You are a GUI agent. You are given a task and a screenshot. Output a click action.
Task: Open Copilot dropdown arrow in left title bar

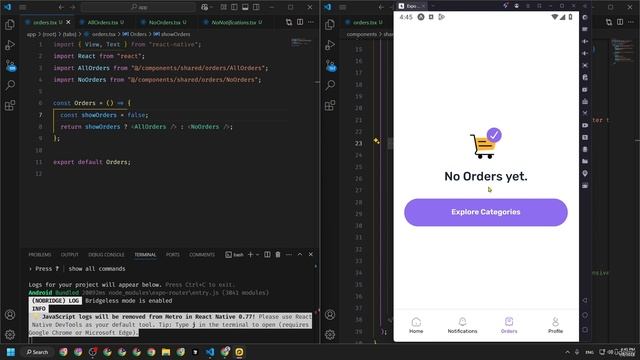coord(211,7)
